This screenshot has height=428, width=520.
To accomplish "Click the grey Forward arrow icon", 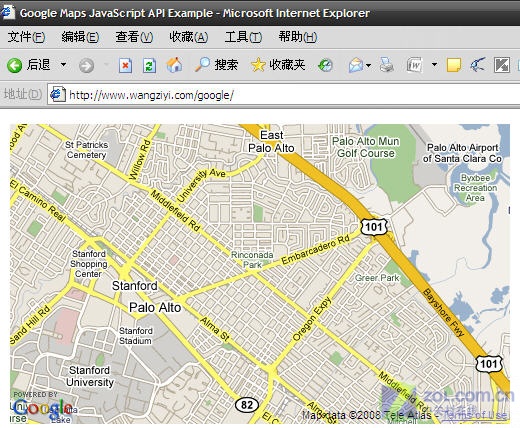I will (86, 65).
